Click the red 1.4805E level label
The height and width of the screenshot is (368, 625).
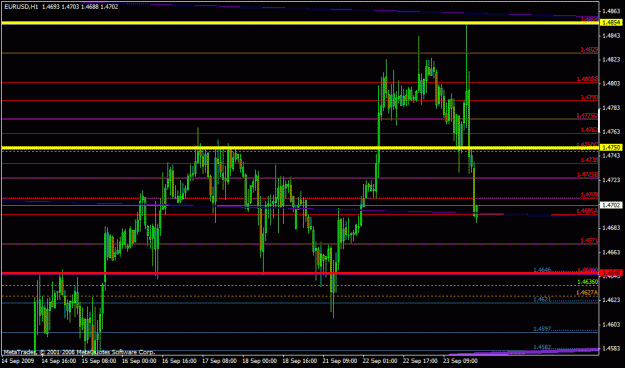point(588,79)
